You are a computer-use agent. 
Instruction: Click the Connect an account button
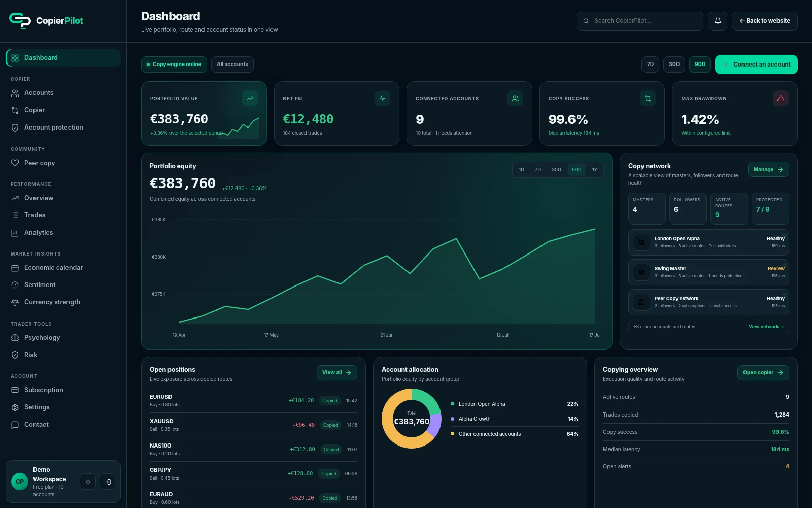[x=756, y=65]
